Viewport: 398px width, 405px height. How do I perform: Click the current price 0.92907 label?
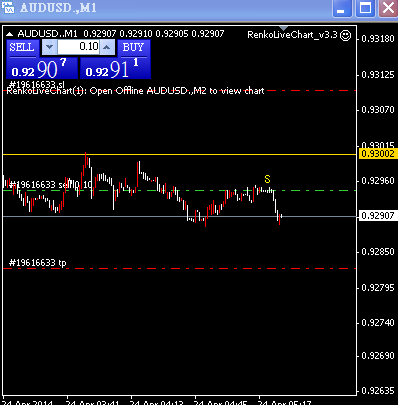pos(378,216)
